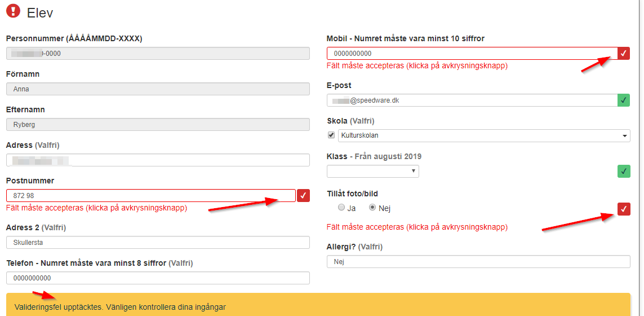Screen dimensions: 644x316
Task: Click the Personnummer field
Action: coord(158,54)
